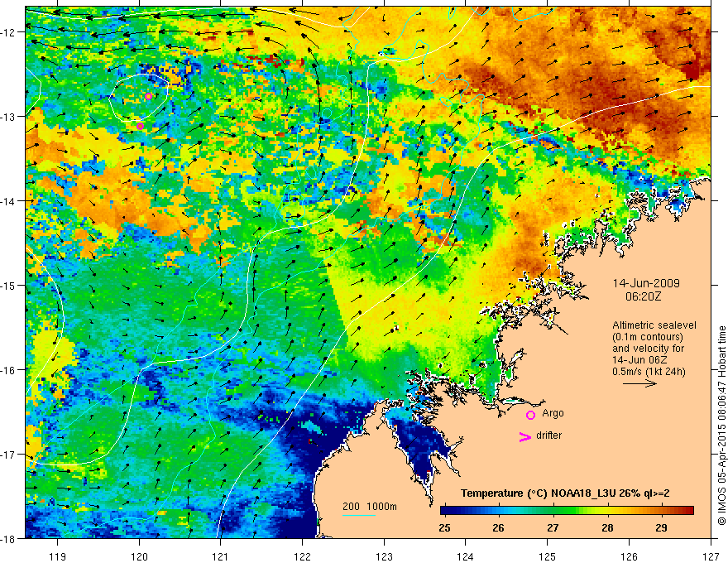Click the time text 06:20Z

(x=643, y=296)
